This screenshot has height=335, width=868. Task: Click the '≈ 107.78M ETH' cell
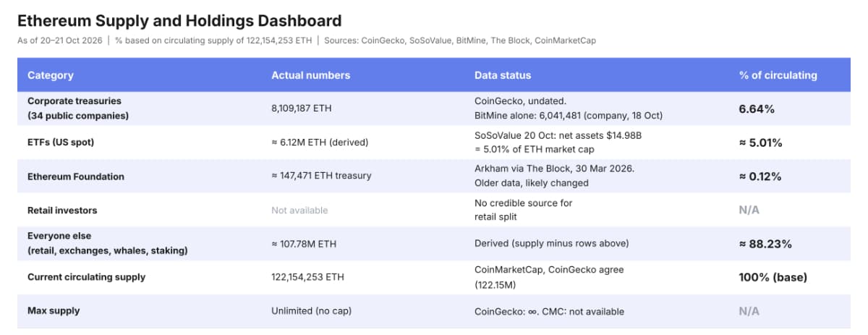(x=304, y=244)
